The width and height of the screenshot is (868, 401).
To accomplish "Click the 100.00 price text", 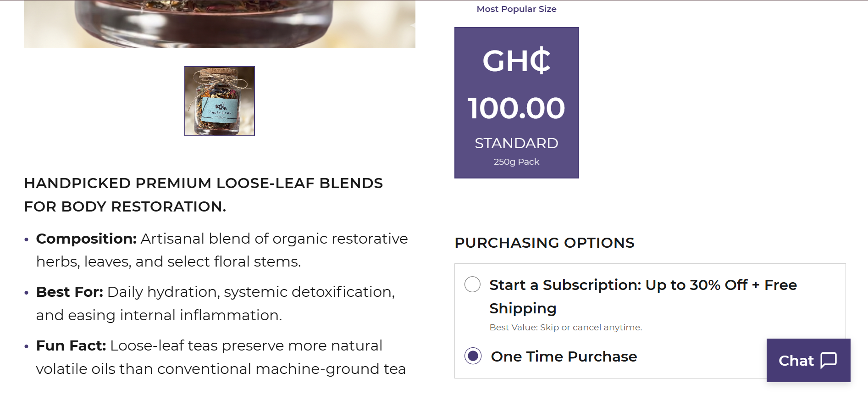I will click(x=517, y=108).
